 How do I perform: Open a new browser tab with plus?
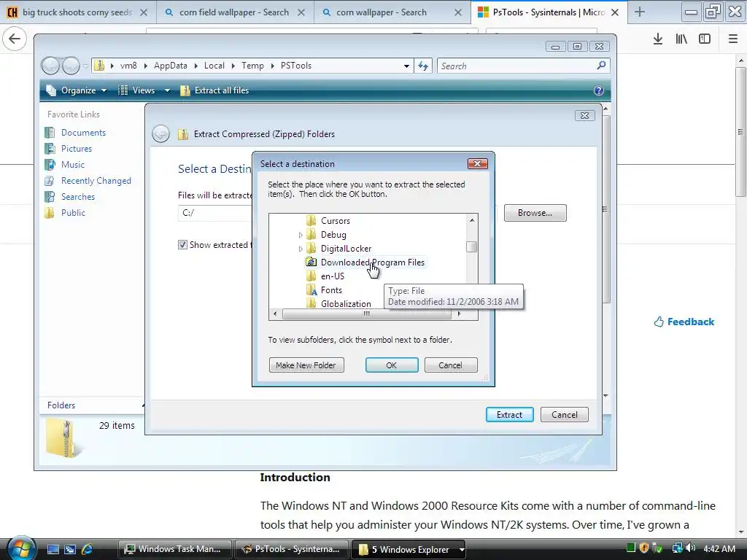tap(640, 12)
